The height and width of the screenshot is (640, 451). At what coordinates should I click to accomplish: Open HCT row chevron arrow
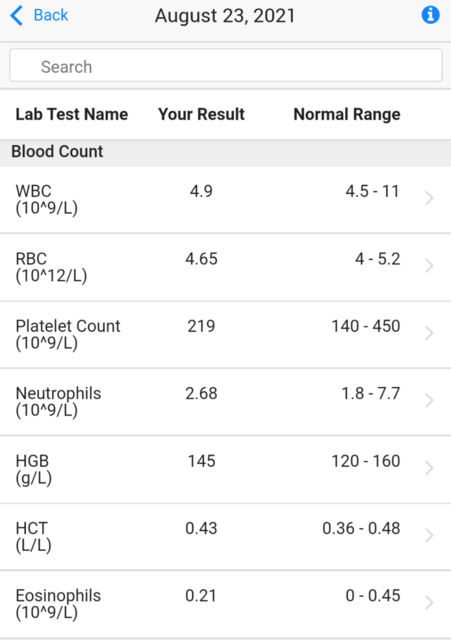coord(429,535)
